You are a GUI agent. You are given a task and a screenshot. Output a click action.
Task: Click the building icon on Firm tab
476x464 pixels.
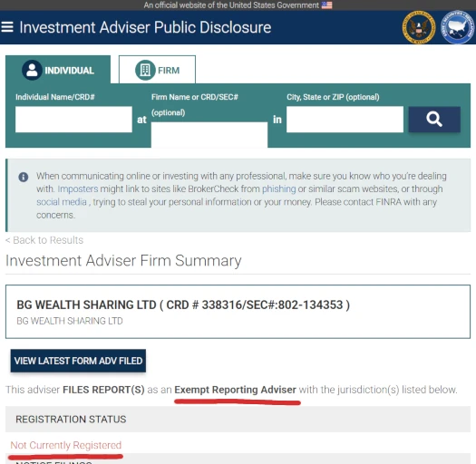pyautogui.click(x=145, y=70)
